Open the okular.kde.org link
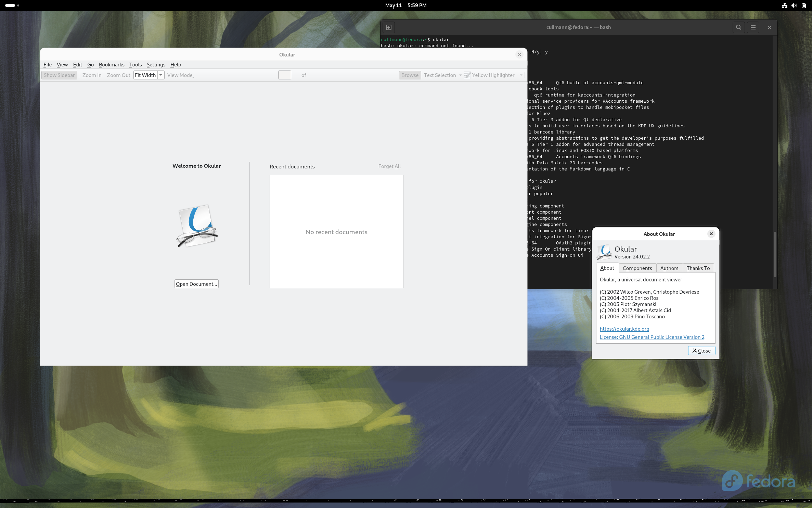Image resolution: width=812 pixels, height=508 pixels. 624,329
